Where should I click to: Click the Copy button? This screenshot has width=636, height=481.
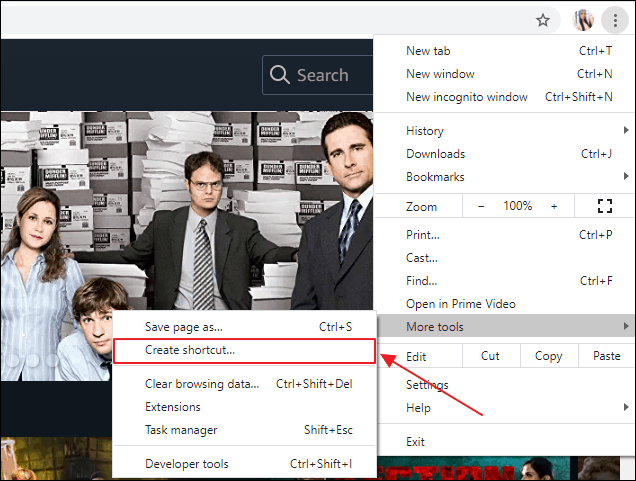(x=549, y=356)
